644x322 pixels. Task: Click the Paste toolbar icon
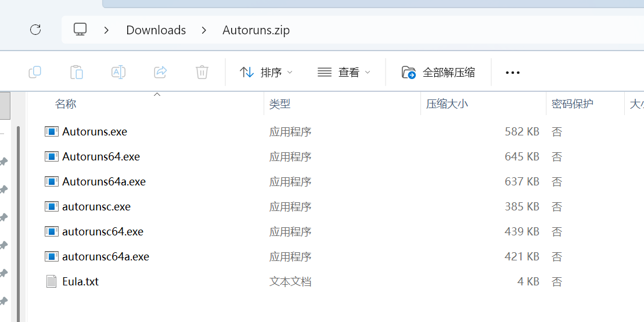(x=77, y=73)
